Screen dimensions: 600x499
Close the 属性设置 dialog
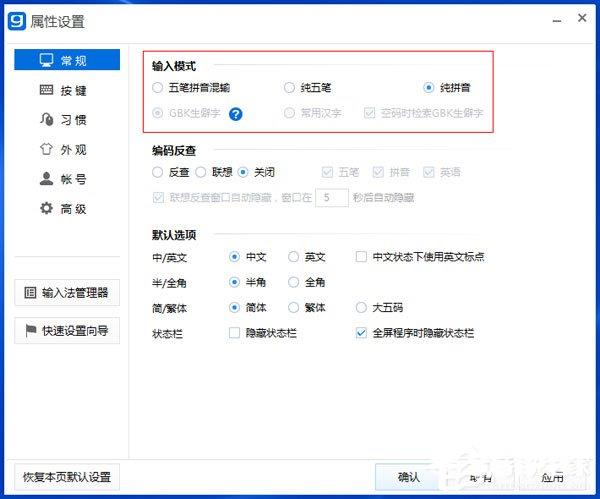pyautogui.click(x=582, y=18)
